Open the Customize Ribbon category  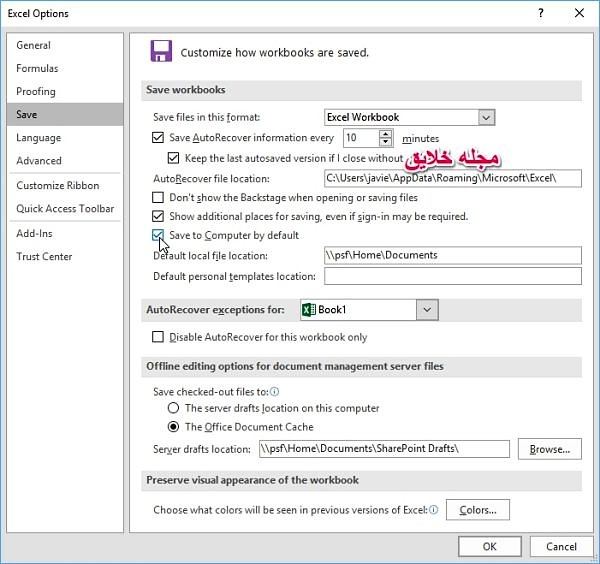pyautogui.click(x=58, y=186)
